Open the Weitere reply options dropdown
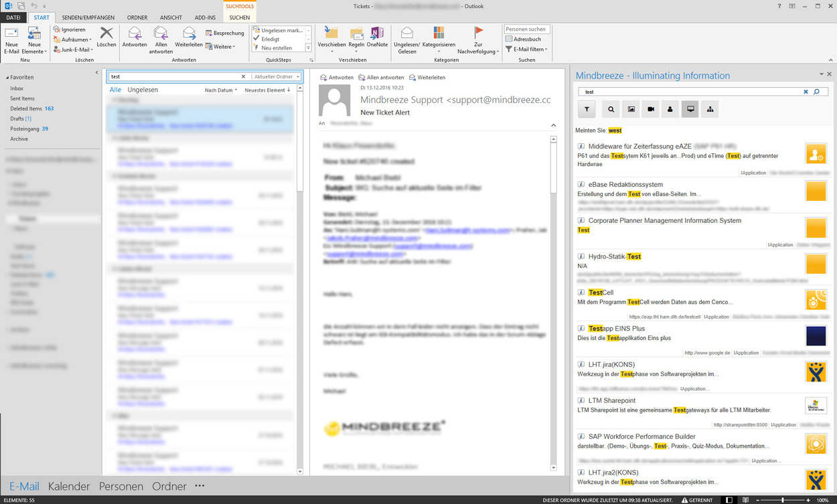Image resolution: width=837 pixels, height=504 pixels. pyautogui.click(x=220, y=47)
